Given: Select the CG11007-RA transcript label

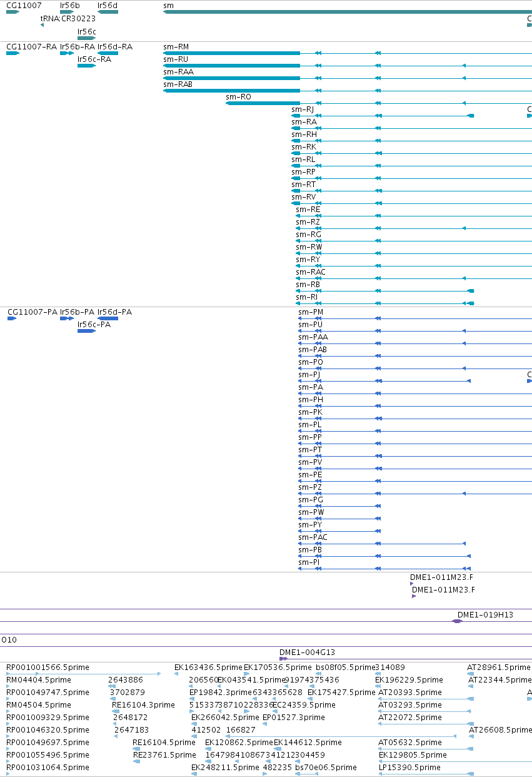Looking at the screenshot, I should [32, 47].
